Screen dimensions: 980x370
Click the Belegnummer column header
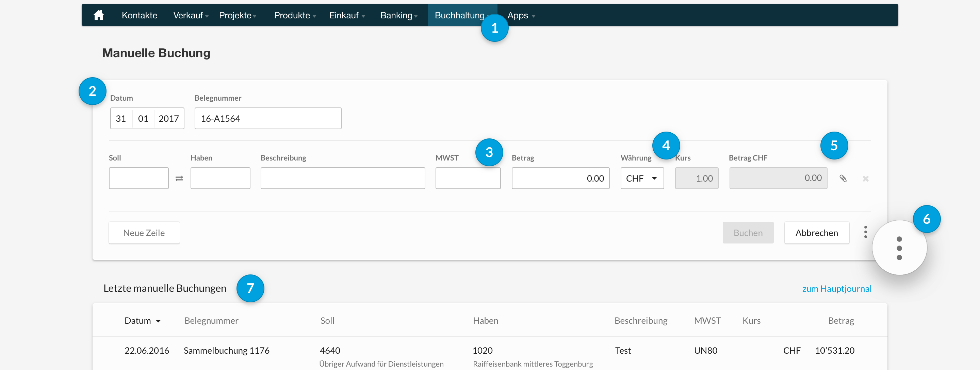click(x=211, y=321)
